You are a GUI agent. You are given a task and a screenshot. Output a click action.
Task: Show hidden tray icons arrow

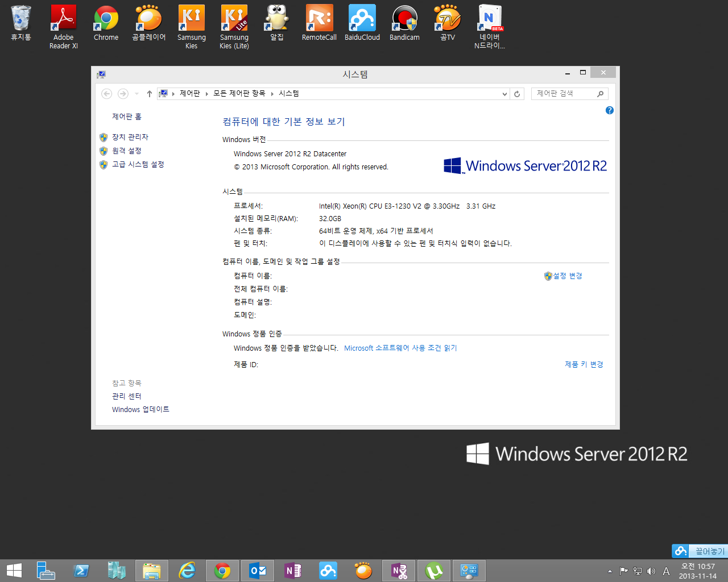pyautogui.click(x=610, y=571)
